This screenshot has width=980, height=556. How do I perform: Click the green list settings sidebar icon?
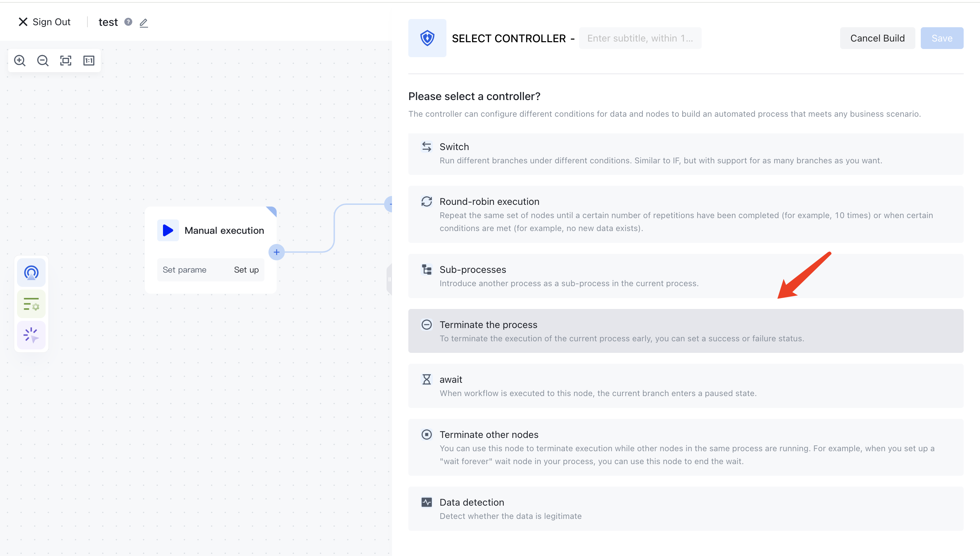pos(31,304)
